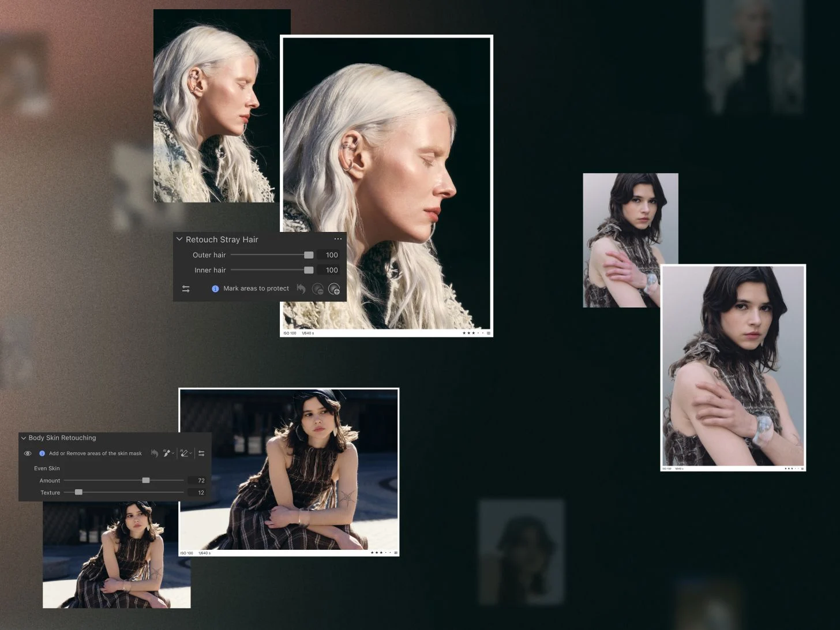
Task: Click star rating below white-haired portrait
Action: 473,333
